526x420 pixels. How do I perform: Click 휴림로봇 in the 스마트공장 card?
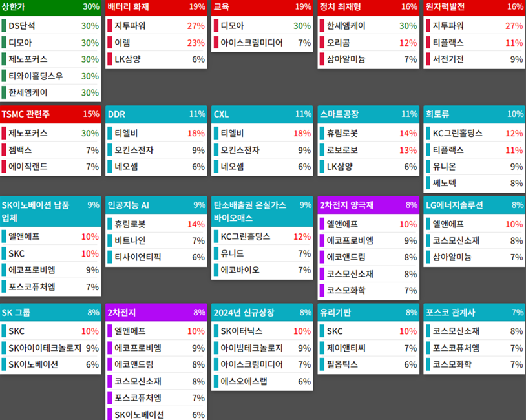pos(368,133)
